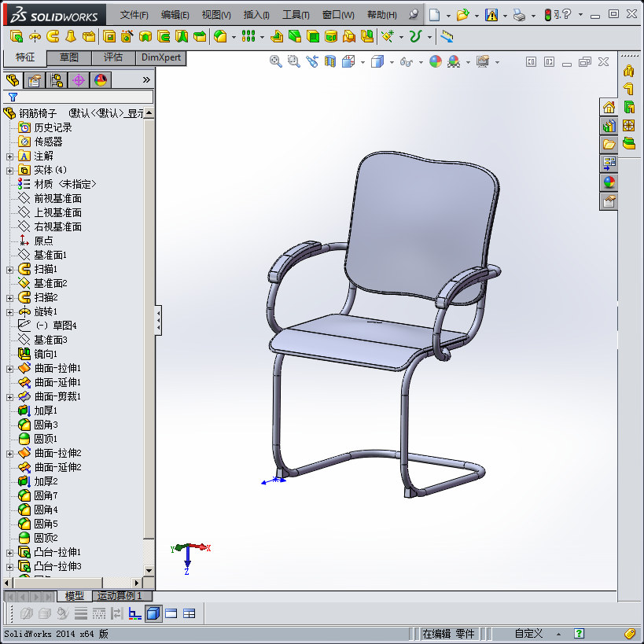
Task: Select the Revolved Boss/Base tool
Action: (35, 36)
